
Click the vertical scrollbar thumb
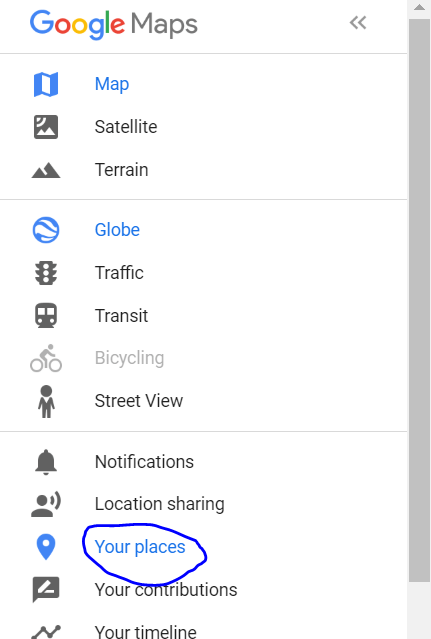coord(419,300)
